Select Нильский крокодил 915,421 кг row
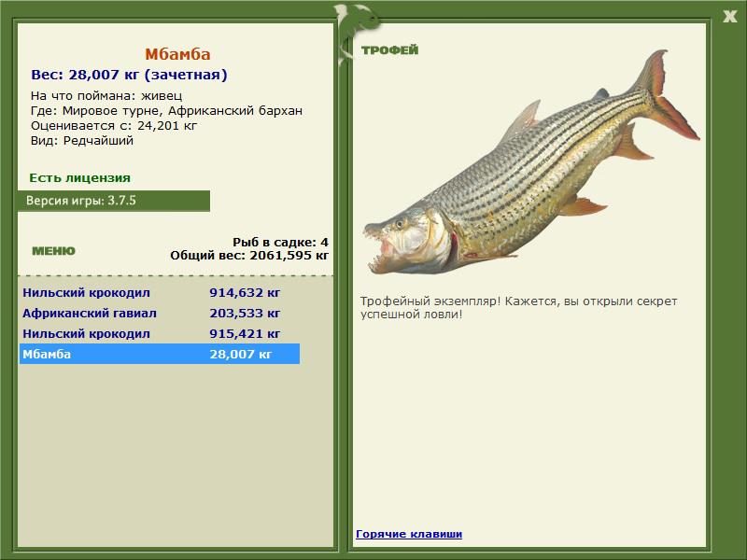 pyautogui.click(x=160, y=333)
